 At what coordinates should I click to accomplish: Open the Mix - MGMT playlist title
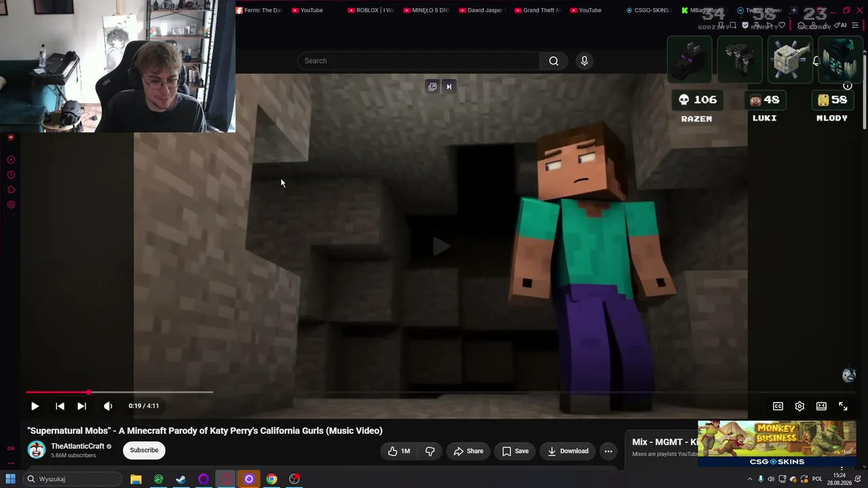coord(665,442)
